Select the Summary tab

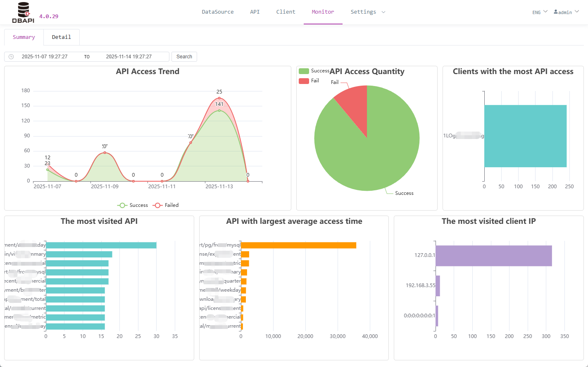click(x=24, y=37)
